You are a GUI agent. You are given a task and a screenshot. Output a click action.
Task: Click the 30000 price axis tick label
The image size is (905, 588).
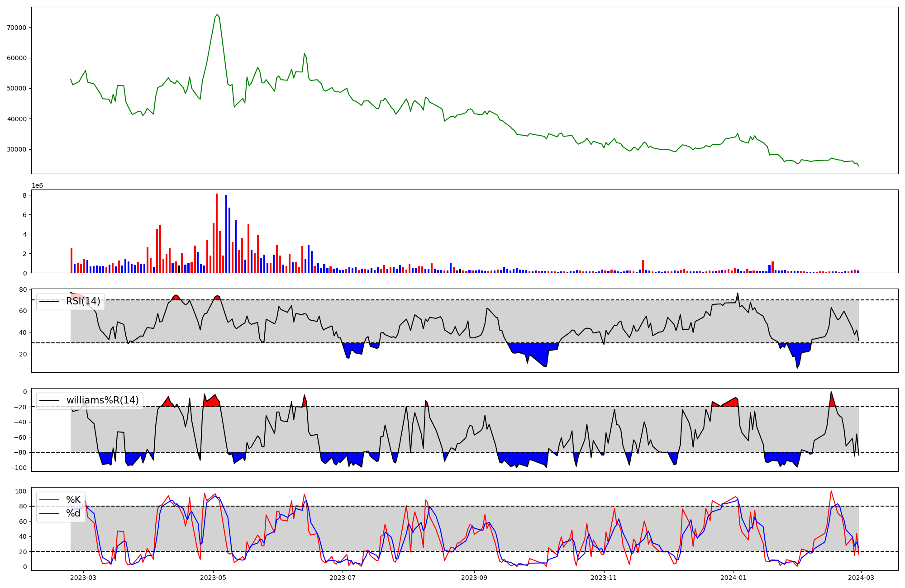click(x=17, y=149)
